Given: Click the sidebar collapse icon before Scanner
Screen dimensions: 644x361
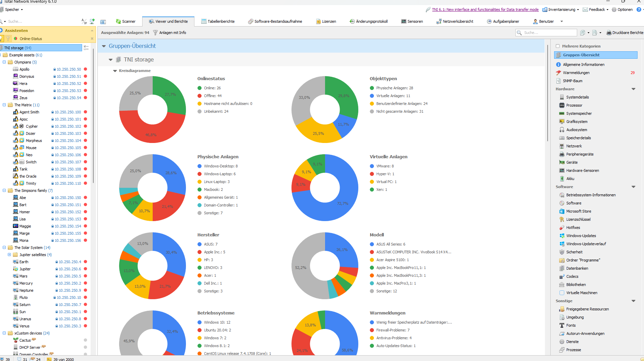Looking at the screenshot, I should click(x=103, y=22).
